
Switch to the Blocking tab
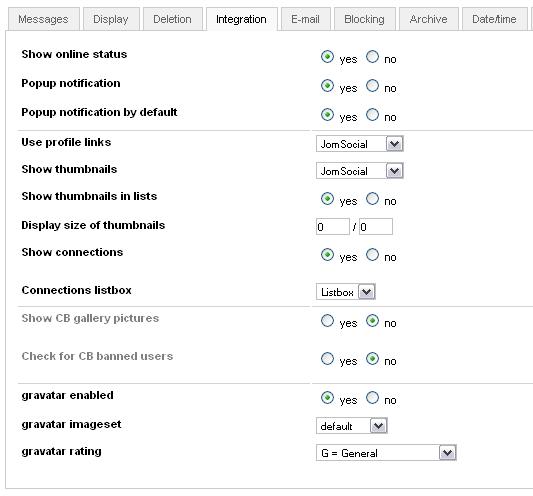(365, 19)
